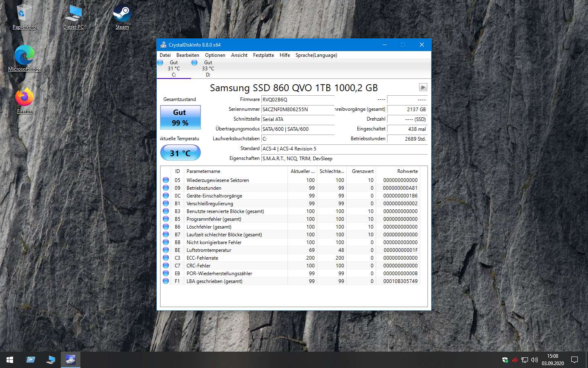Open volume control in system tray
This screenshot has height=368, width=588.
[x=535, y=360]
